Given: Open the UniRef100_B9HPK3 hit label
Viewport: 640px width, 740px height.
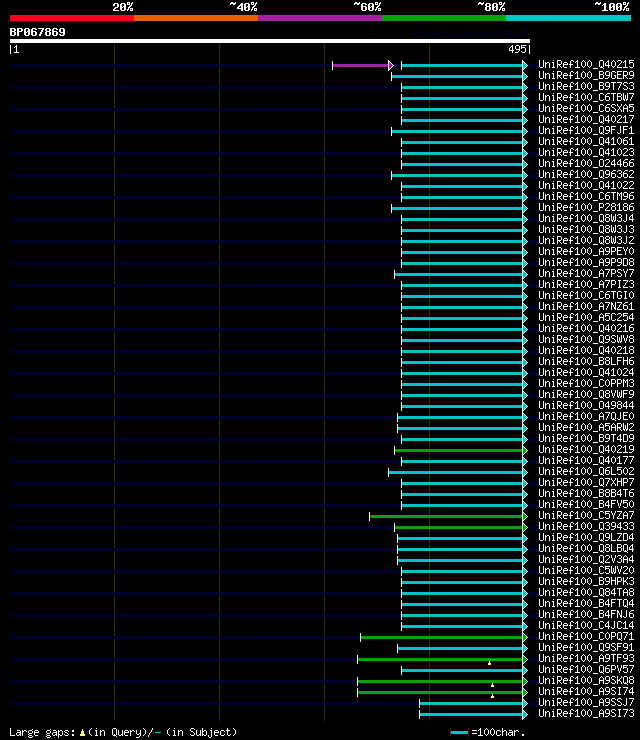Looking at the screenshot, I should pyautogui.click(x=586, y=581).
